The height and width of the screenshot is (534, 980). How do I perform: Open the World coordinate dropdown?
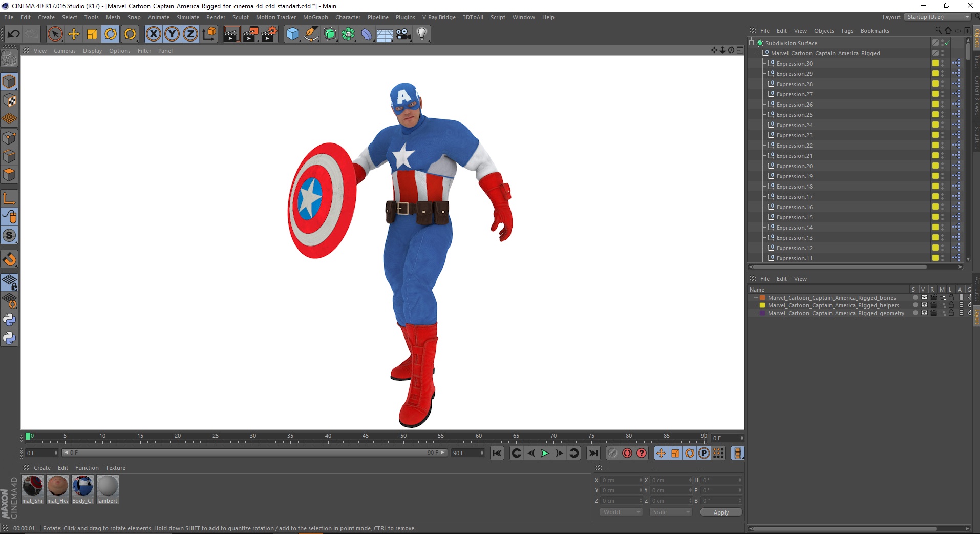(x=621, y=512)
